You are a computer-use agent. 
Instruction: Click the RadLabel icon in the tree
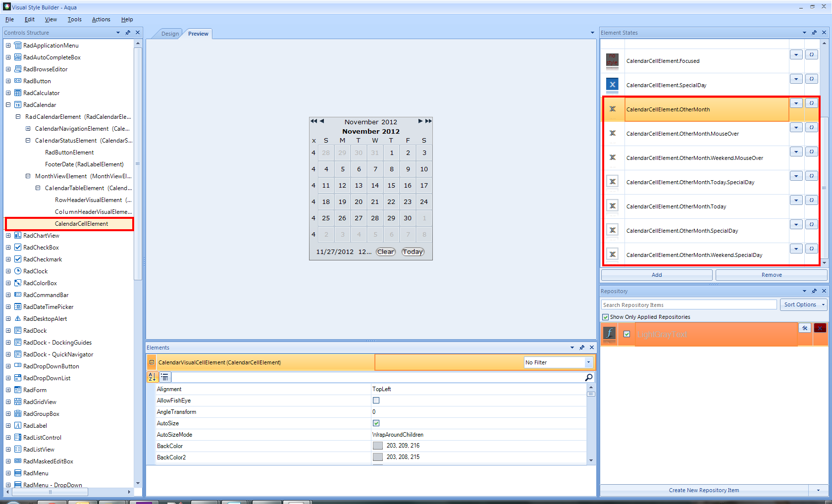coord(18,425)
